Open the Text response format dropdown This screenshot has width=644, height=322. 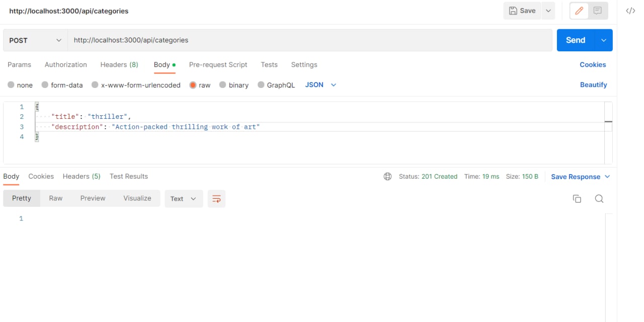[x=184, y=199]
